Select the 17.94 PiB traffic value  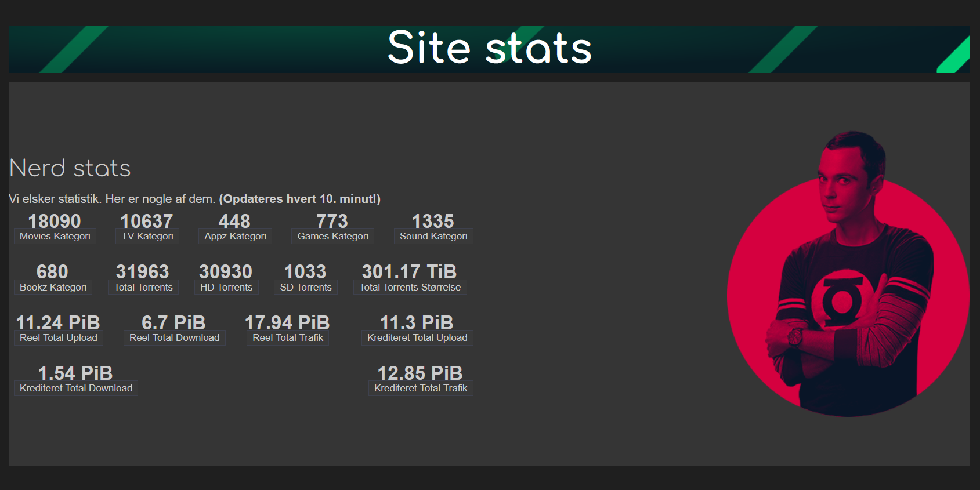pyautogui.click(x=287, y=322)
